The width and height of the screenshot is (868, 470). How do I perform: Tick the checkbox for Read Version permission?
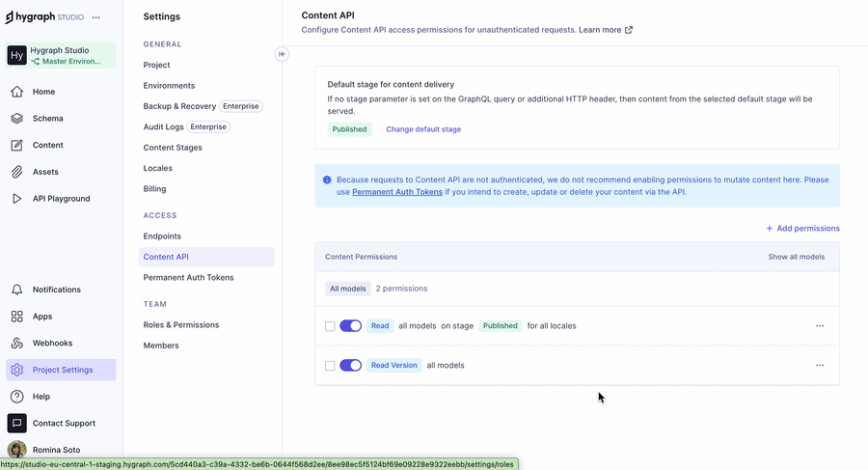(x=330, y=365)
